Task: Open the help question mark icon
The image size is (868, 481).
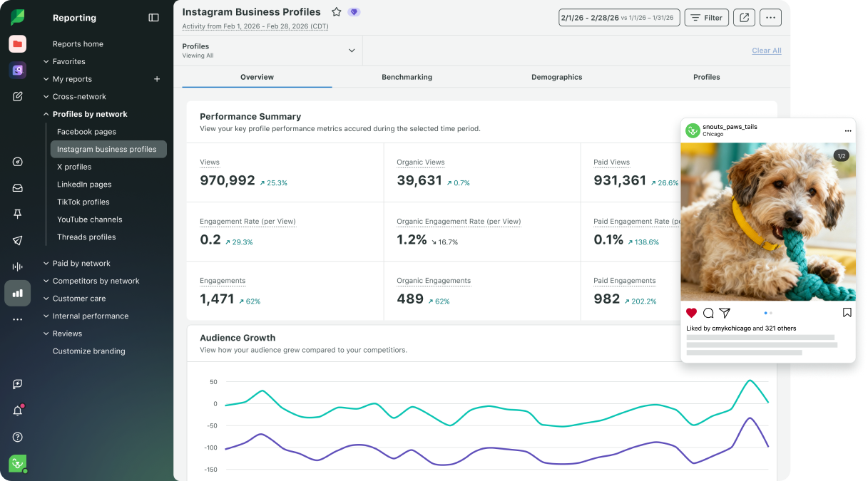Action: (18, 437)
